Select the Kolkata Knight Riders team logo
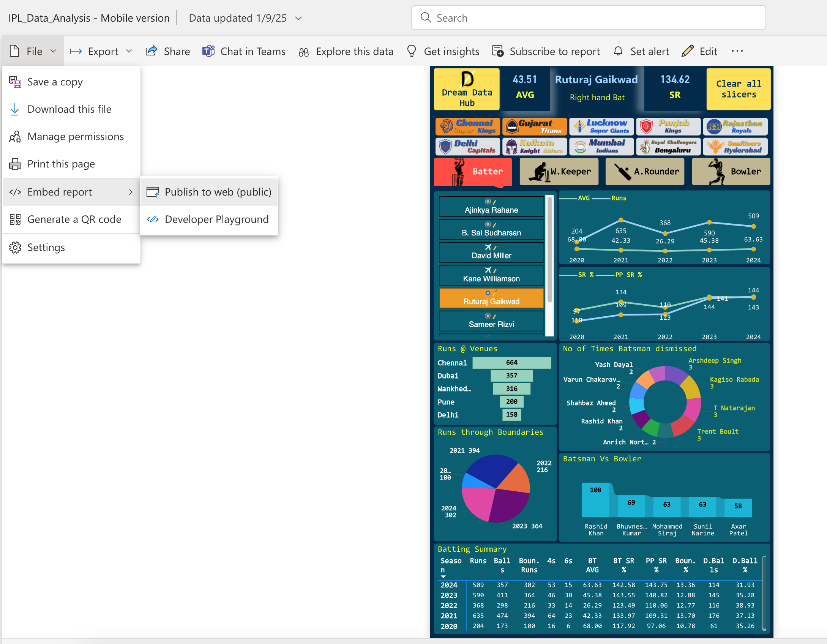827x644 pixels. pos(535,147)
